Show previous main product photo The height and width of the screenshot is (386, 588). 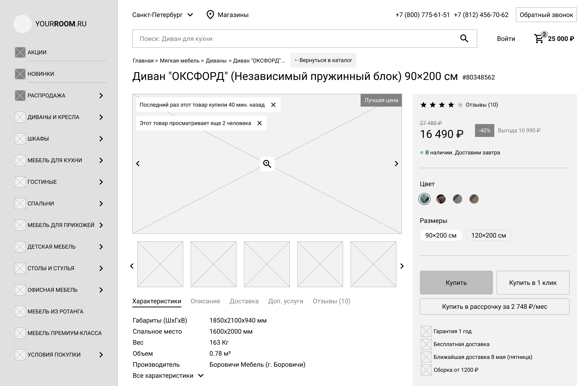[138, 164]
